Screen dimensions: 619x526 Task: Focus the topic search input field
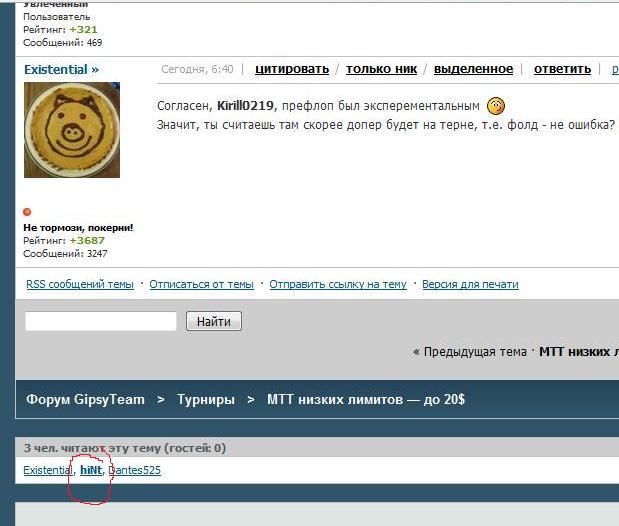click(x=101, y=321)
